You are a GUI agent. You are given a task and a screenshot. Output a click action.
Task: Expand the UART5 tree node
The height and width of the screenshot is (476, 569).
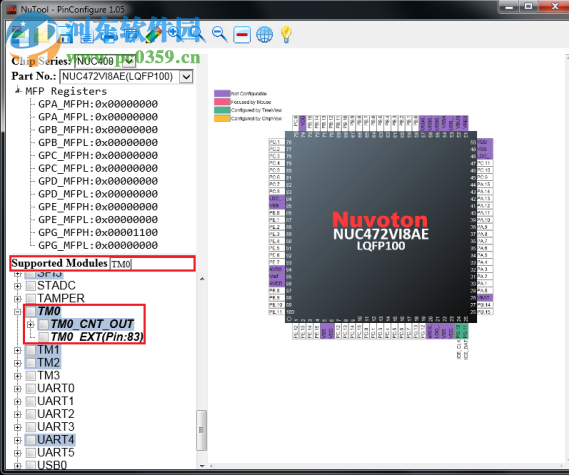[x=17, y=453]
